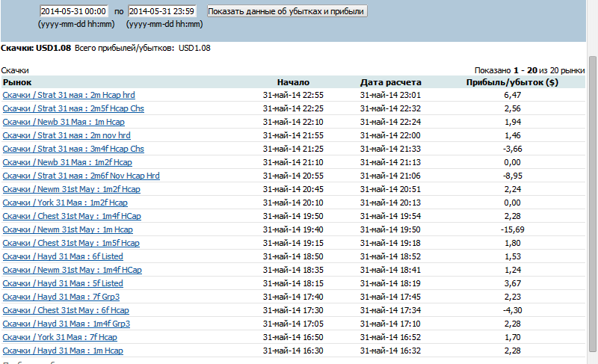Open Скачки / Strat 31 мая : 2m nov hrd
This screenshot has height=364, width=598.
click(x=67, y=135)
